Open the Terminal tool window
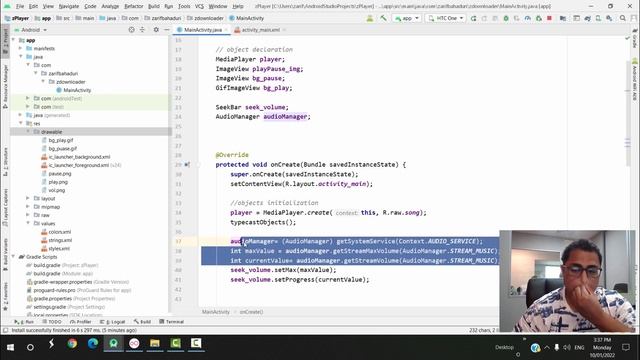Image resolution: width=640 pixels, height=360 pixels. tap(171, 322)
